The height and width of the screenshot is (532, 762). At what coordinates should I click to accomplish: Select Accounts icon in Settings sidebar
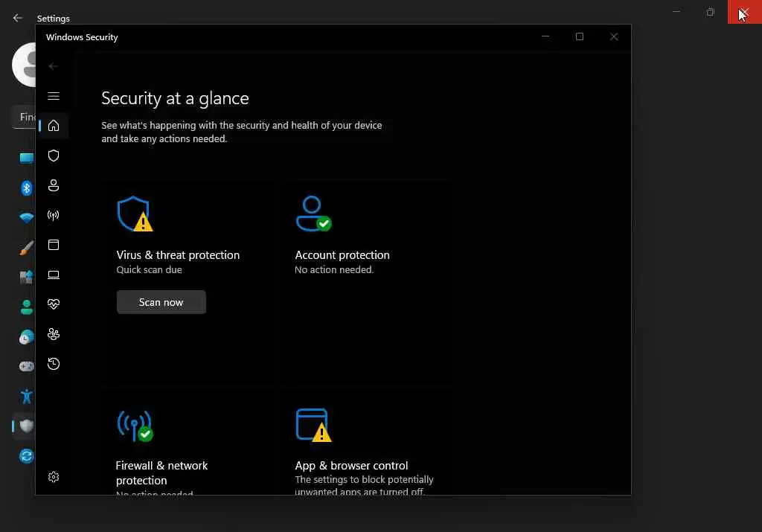point(27,307)
